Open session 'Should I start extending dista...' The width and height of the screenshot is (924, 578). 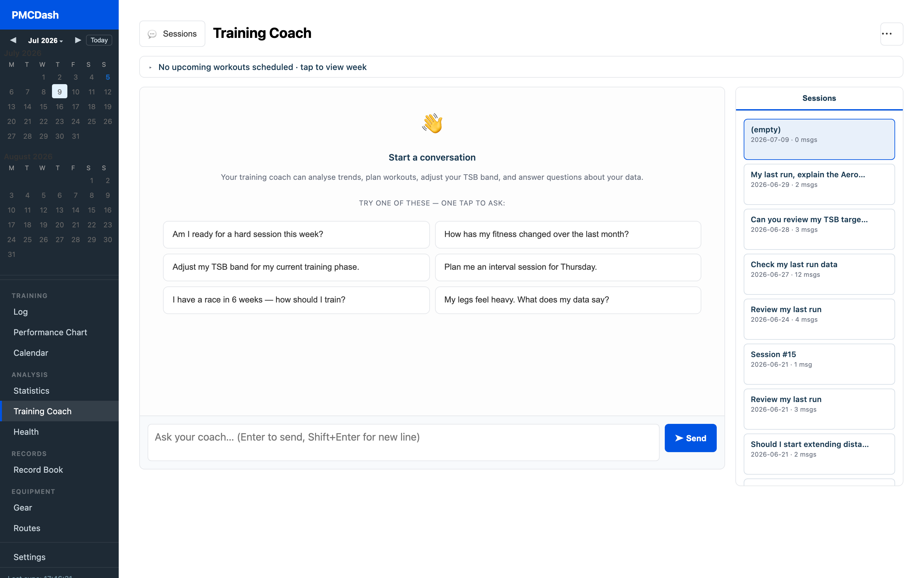click(x=819, y=454)
